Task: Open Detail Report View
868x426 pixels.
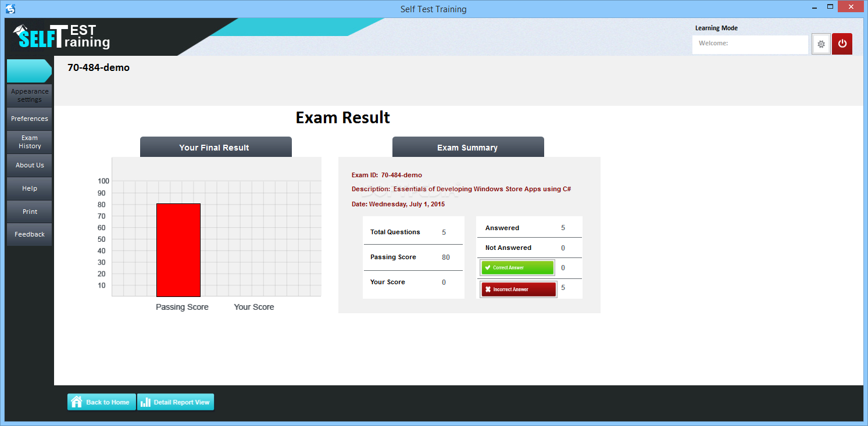Action: tap(176, 402)
